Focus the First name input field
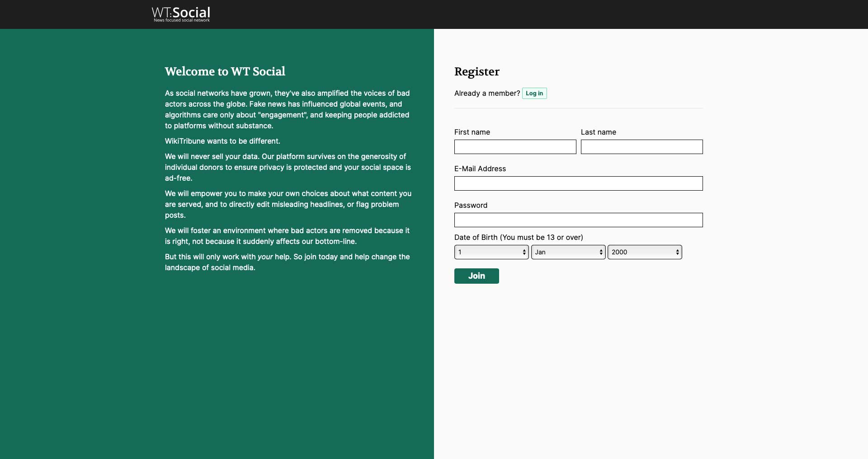Image resolution: width=868 pixels, height=459 pixels. (x=515, y=147)
